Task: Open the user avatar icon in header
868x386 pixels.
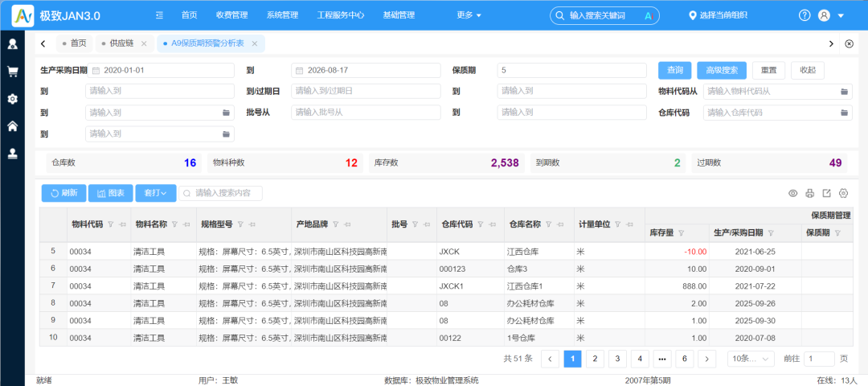Action: coord(824,15)
